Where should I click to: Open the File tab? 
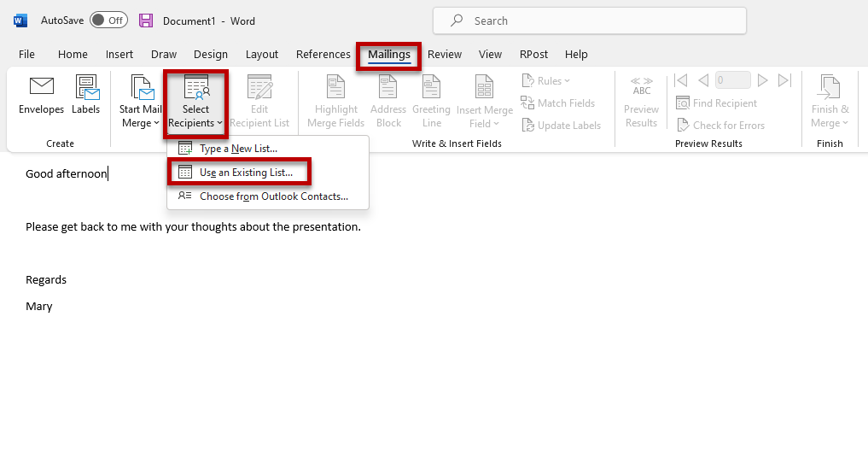coord(26,55)
